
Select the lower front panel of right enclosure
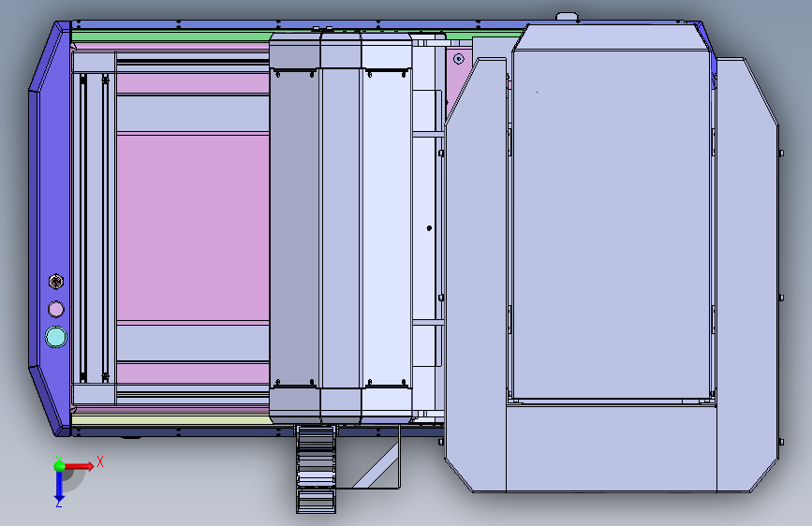tap(611, 448)
